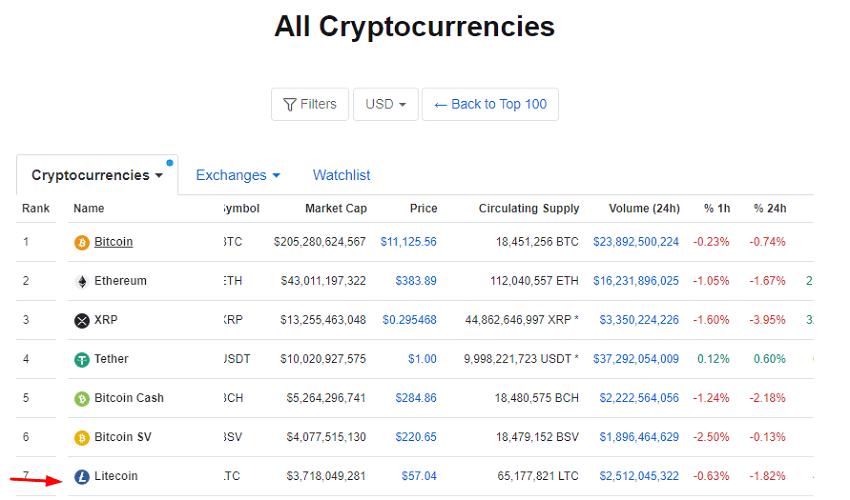Open the Ethereum name link
This screenshot has width=850, height=500.
(x=120, y=281)
